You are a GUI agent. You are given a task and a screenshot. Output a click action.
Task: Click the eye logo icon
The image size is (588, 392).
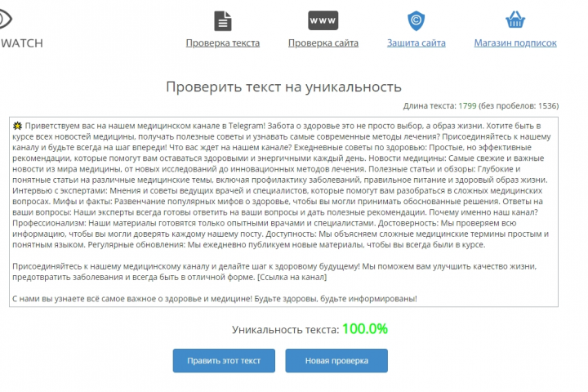click(x=5, y=19)
